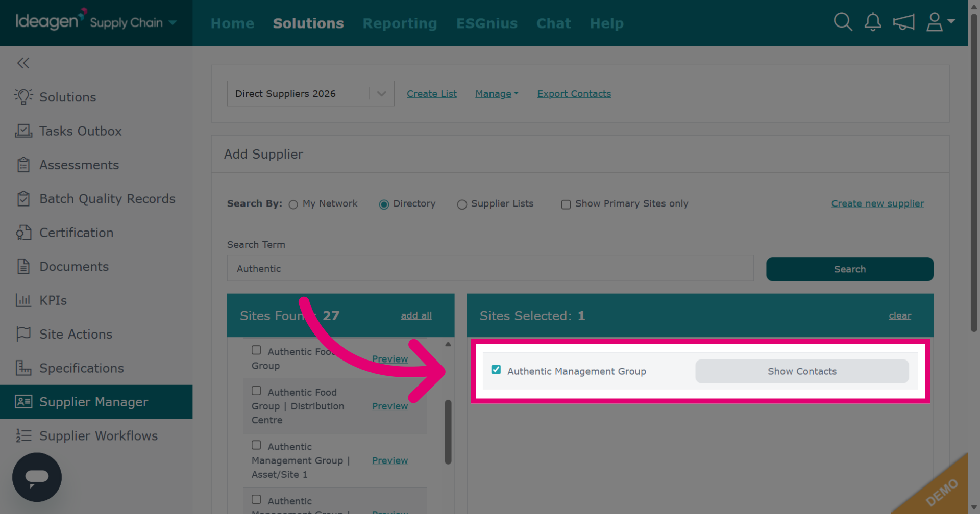Image resolution: width=980 pixels, height=514 pixels.
Task: Check Authentic Food Group Distribution Centre checkbox
Action: 256,391
